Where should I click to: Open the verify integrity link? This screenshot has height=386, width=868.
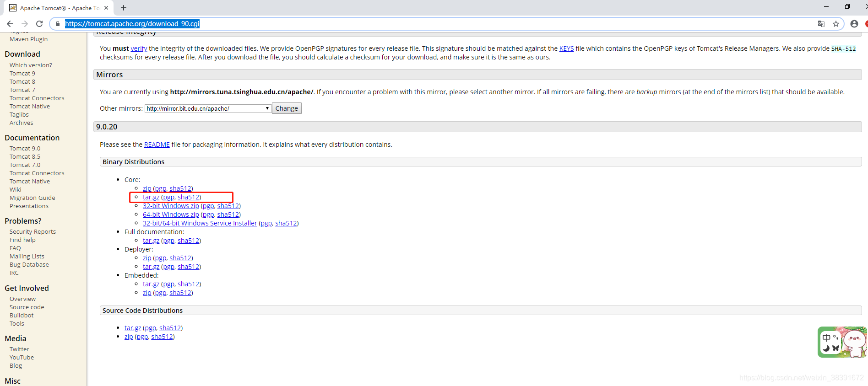pos(139,48)
